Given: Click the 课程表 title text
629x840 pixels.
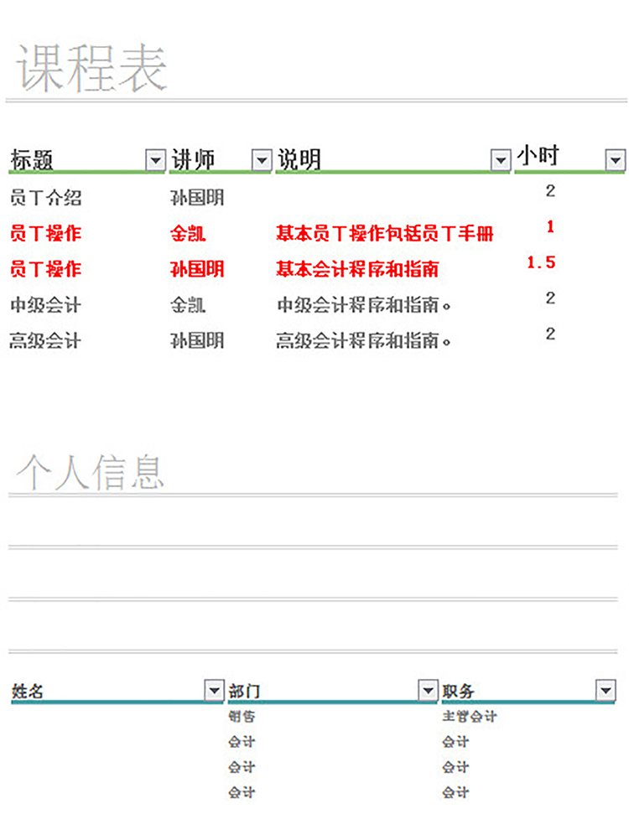Looking at the screenshot, I should point(91,69).
